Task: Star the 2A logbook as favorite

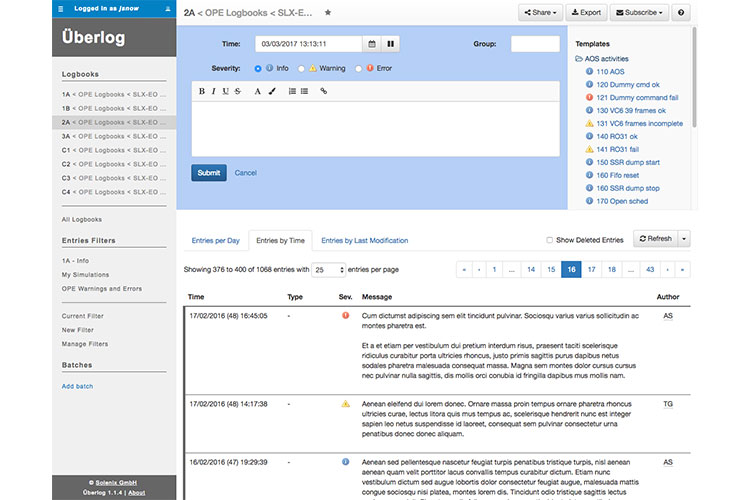Action: (328, 12)
